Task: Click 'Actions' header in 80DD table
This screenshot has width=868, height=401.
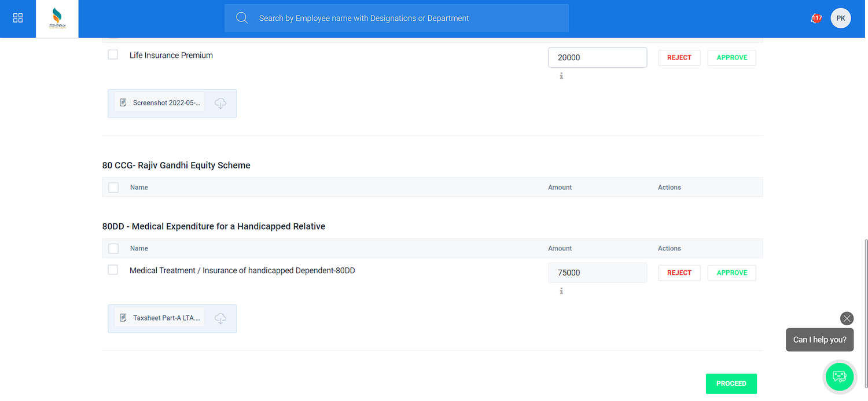Action: (670, 248)
